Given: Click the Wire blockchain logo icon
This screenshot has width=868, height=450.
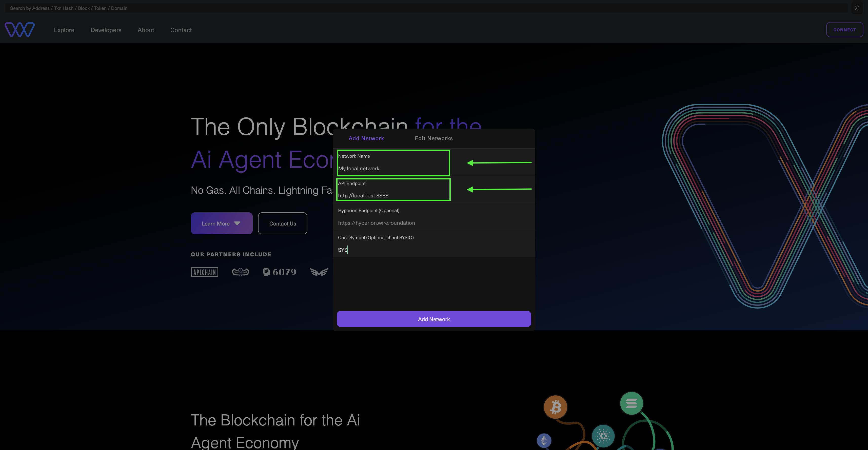Looking at the screenshot, I should (x=19, y=29).
